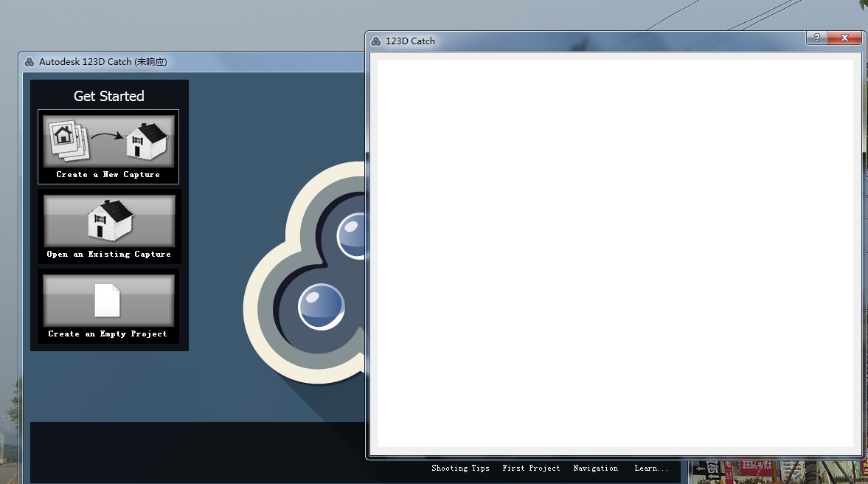868x484 pixels.
Task: Click the blank white area of the dialog
Action: (x=615, y=253)
